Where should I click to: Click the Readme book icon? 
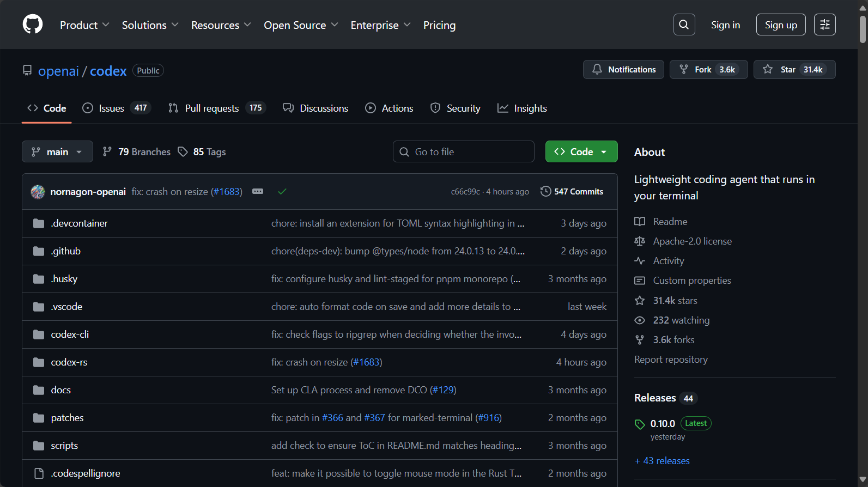pos(640,222)
